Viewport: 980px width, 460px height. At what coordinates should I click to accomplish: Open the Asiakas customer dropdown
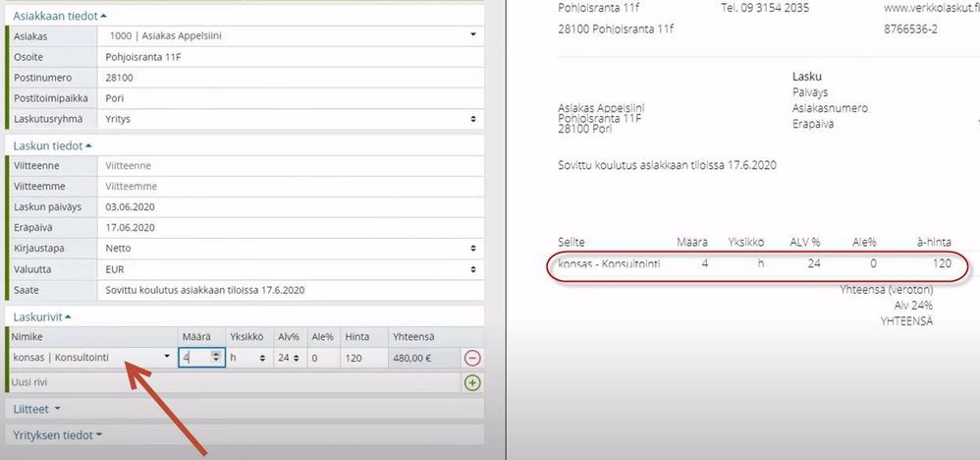coord(291,35)
